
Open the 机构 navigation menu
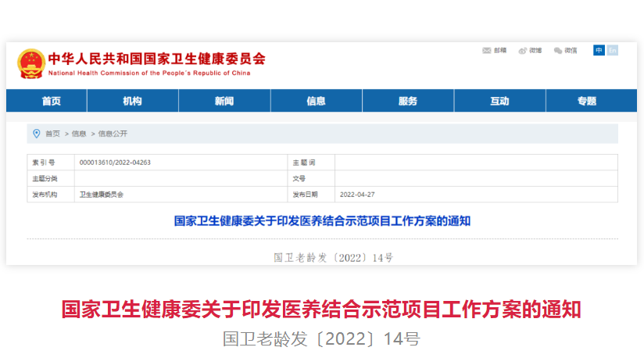[132, 102]
